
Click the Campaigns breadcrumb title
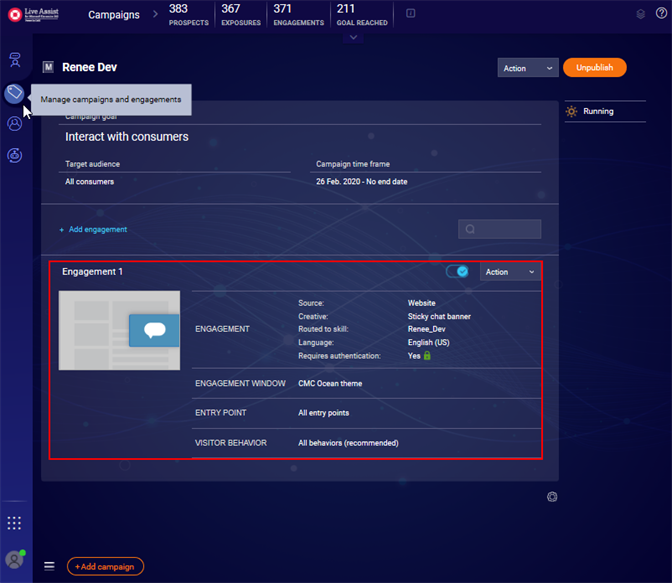pos(113,15)
